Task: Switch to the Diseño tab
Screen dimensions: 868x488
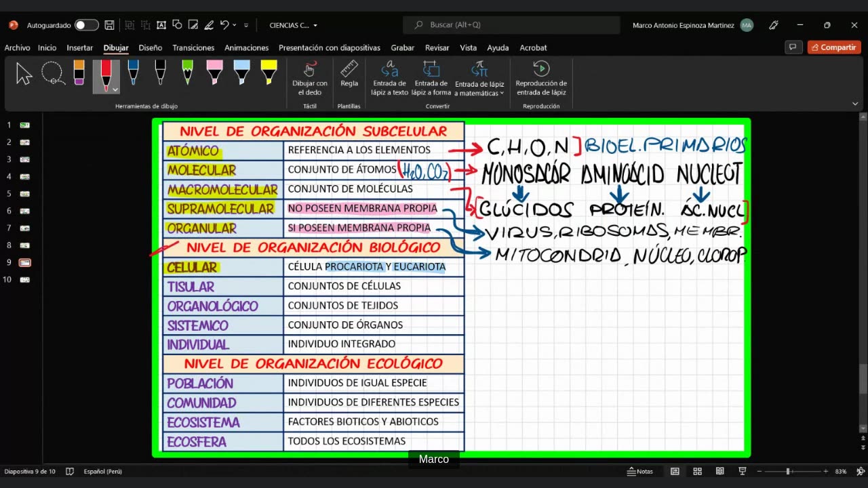Action: (x=151, y=47)
